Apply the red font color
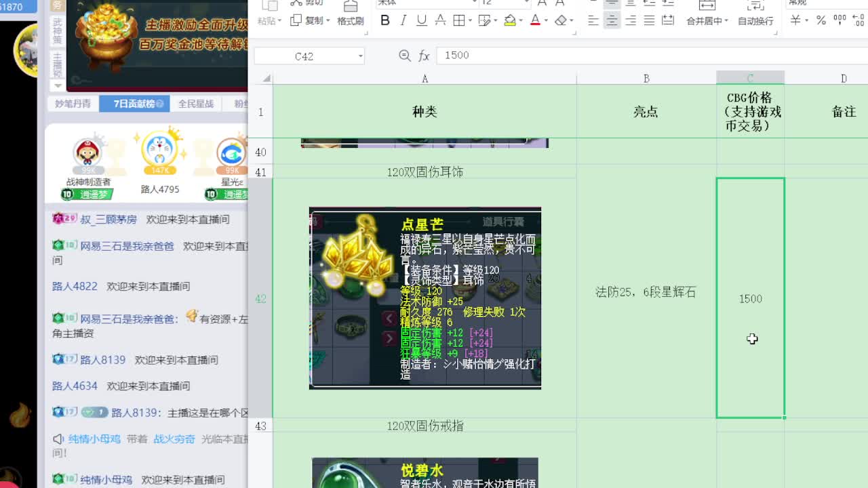This screenshot has width=868, height=488. pyautogui.click(x=535, y=21)
